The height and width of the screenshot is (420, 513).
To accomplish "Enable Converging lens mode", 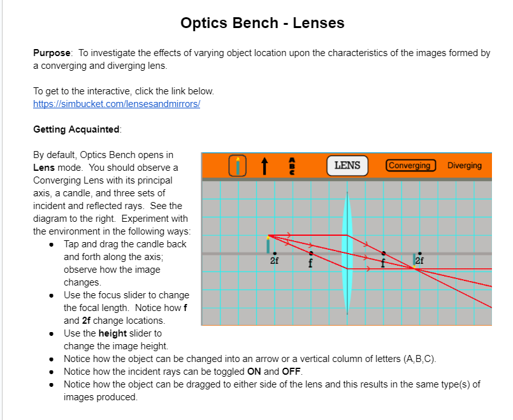I will (x=410, y=165).
